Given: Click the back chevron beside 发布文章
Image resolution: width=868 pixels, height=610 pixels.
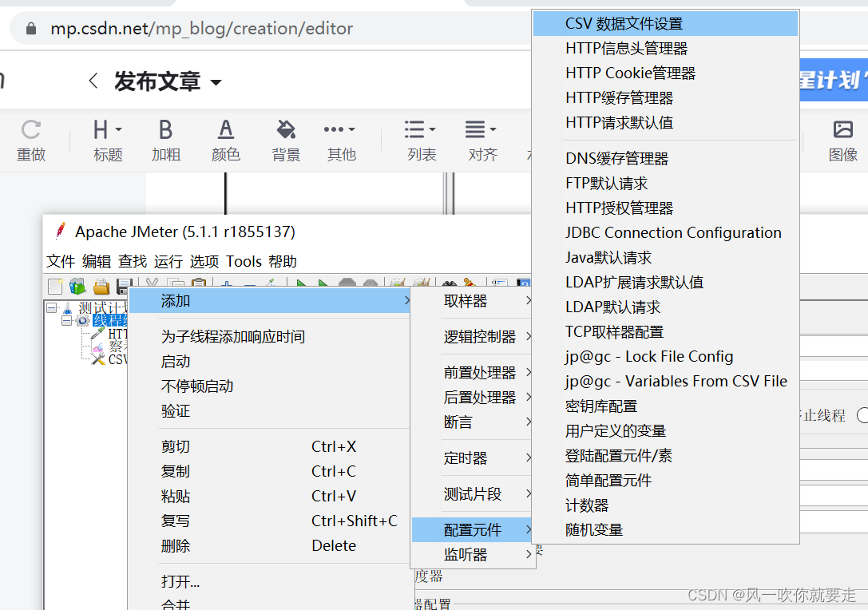Looking at the screenshot, I should point(93,81).
